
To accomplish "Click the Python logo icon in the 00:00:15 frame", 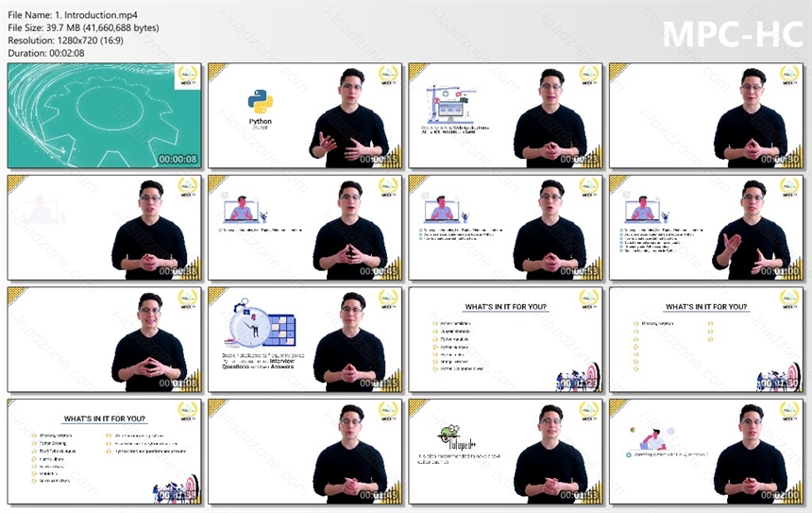I will pos(260,102).
